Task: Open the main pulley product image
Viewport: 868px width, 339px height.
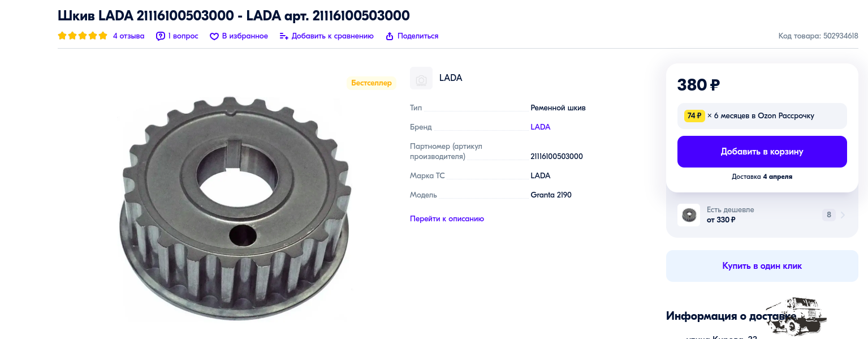Action: click(235, 209)
